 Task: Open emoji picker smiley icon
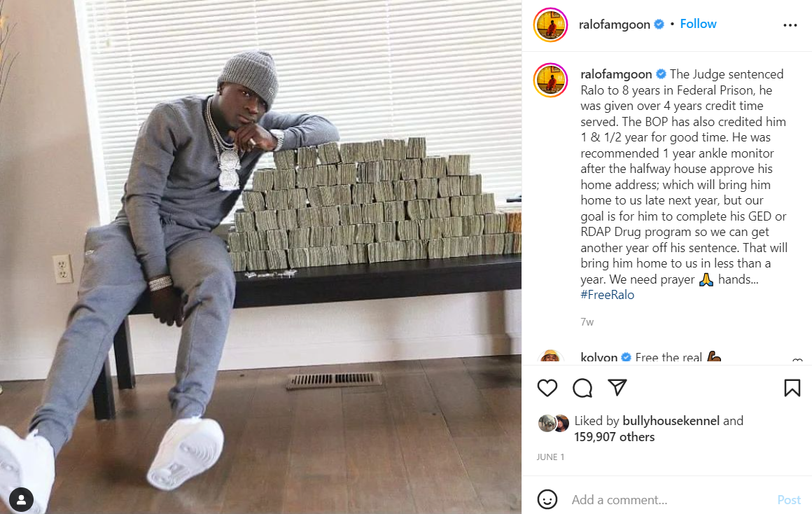(547, 499)
